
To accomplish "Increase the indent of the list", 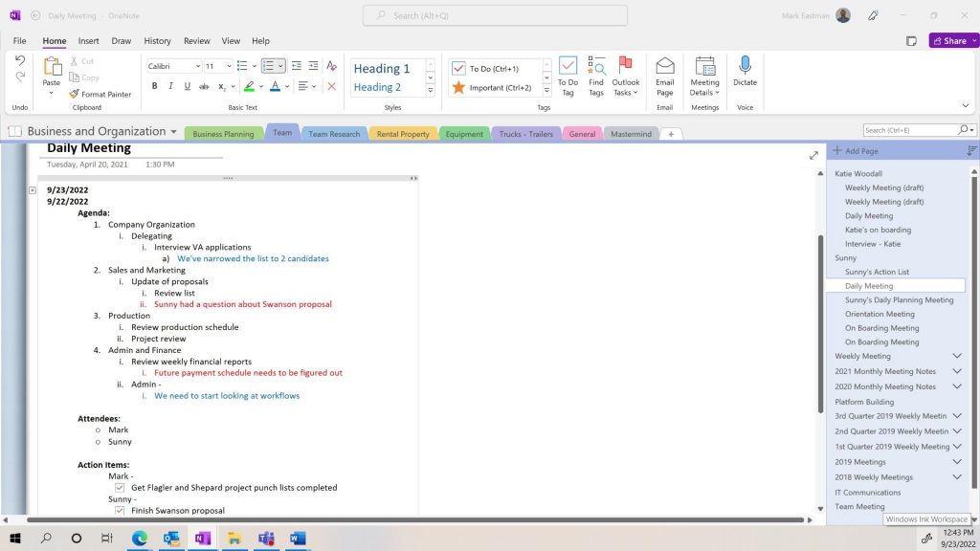I will (x=313, y=66).
